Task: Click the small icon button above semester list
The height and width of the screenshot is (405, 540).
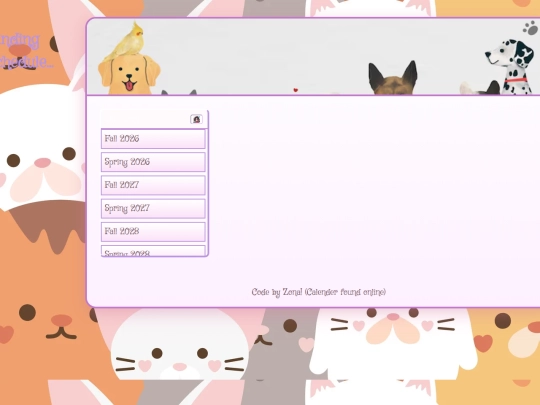Action: tap(196, 119)
